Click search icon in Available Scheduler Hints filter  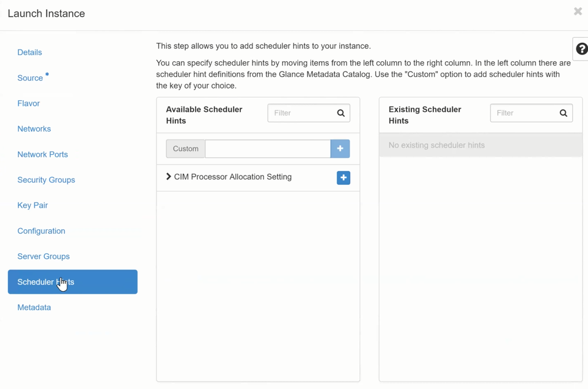tap(341, 113)
